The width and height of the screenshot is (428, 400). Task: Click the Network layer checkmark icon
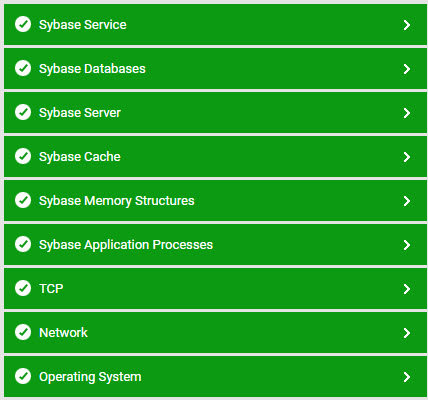(x=23, y=332)
